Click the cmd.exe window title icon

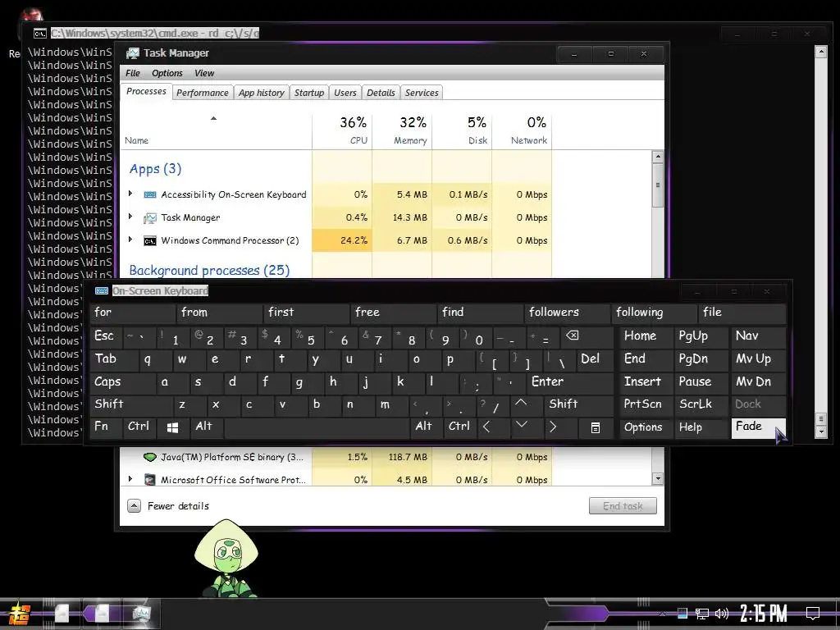pos(39,34)
